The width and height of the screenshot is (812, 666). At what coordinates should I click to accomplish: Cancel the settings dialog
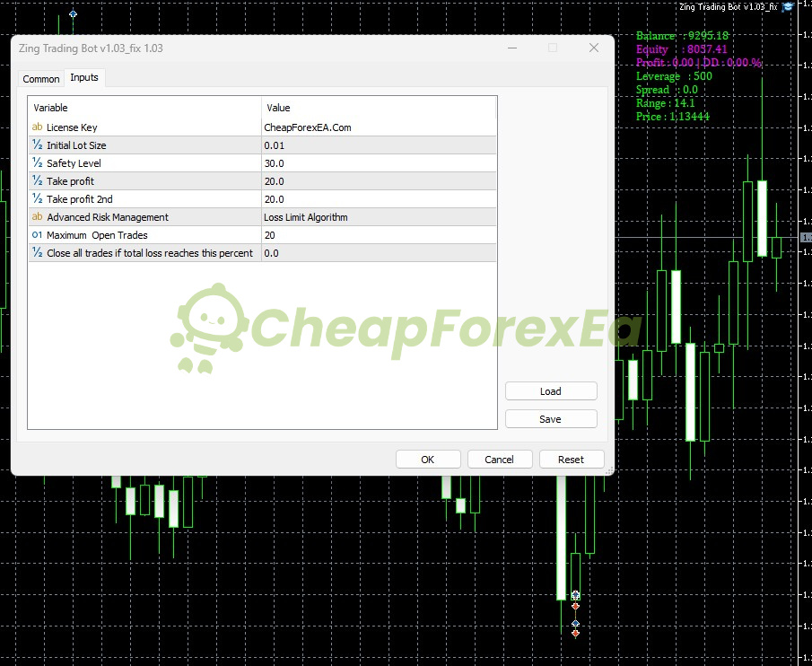click(x=499, y=460)
